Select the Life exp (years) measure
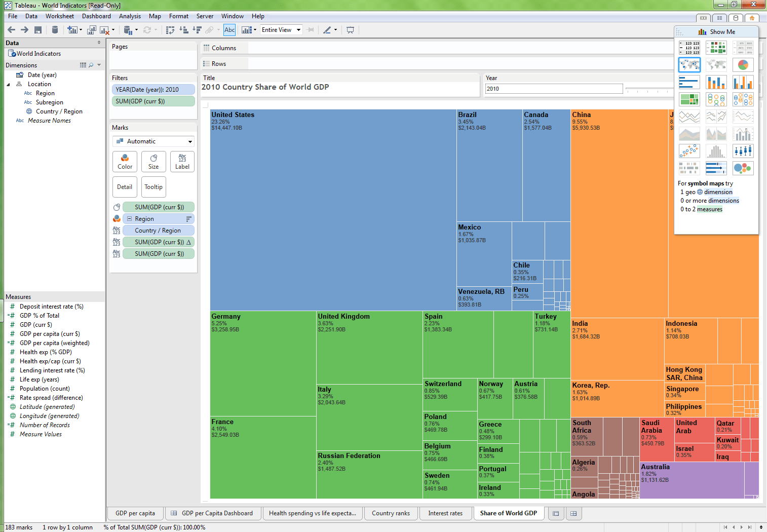The image size is (767, 532). (x=40, y=379)
